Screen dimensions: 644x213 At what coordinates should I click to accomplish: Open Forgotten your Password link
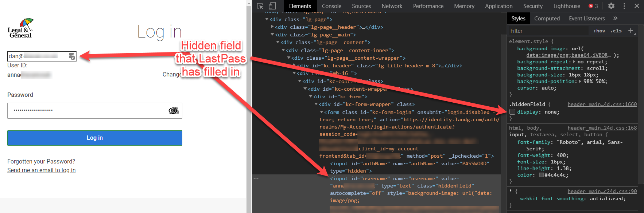point(41,161)
